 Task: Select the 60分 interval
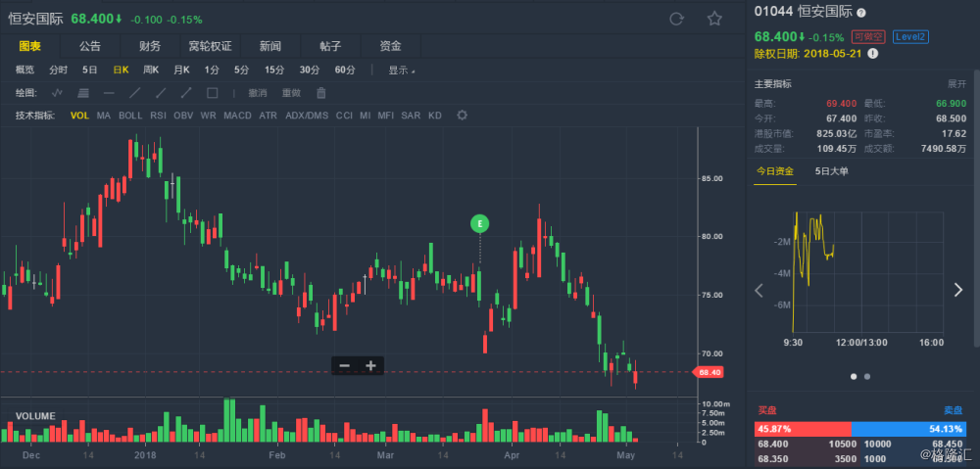click(344, 70)
